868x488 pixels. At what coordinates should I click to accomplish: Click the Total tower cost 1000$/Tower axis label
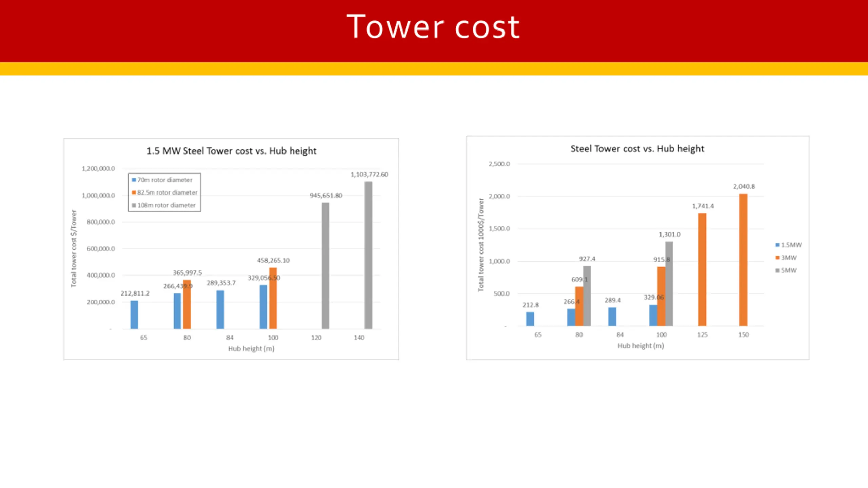481,245
